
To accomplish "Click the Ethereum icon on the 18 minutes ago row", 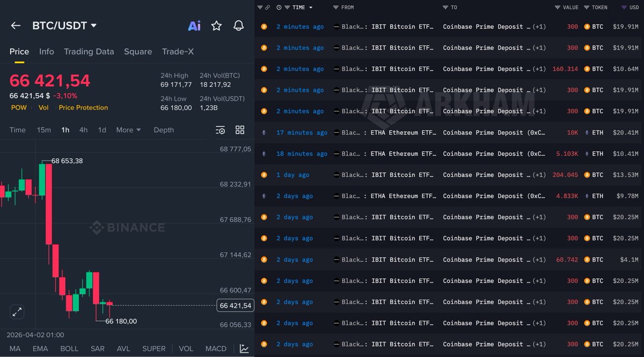I will tap(264, 154).
